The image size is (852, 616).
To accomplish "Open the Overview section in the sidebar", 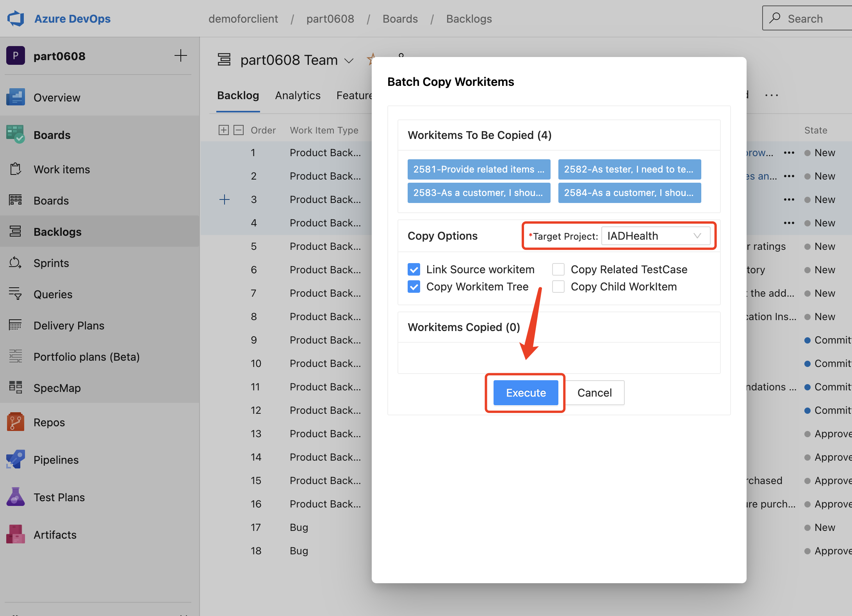I will click(57, 97).
